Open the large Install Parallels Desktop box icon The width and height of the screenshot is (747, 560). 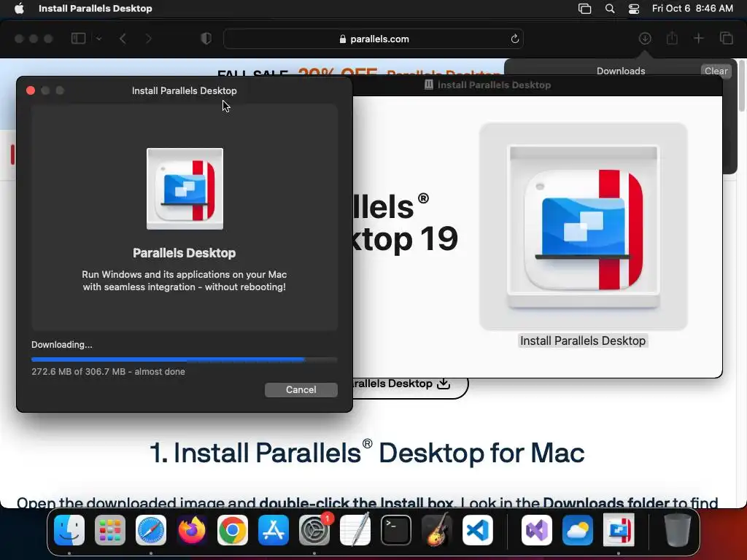point(583,227)
